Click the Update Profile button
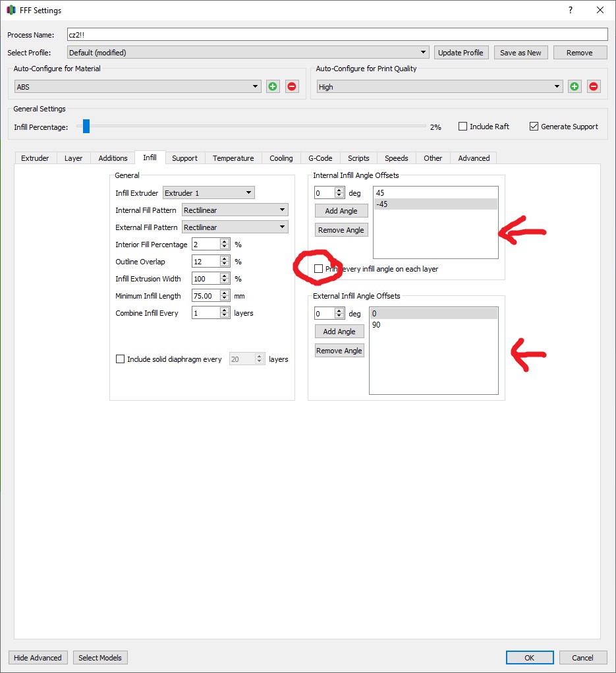616x673 pixels. [461, 52]
